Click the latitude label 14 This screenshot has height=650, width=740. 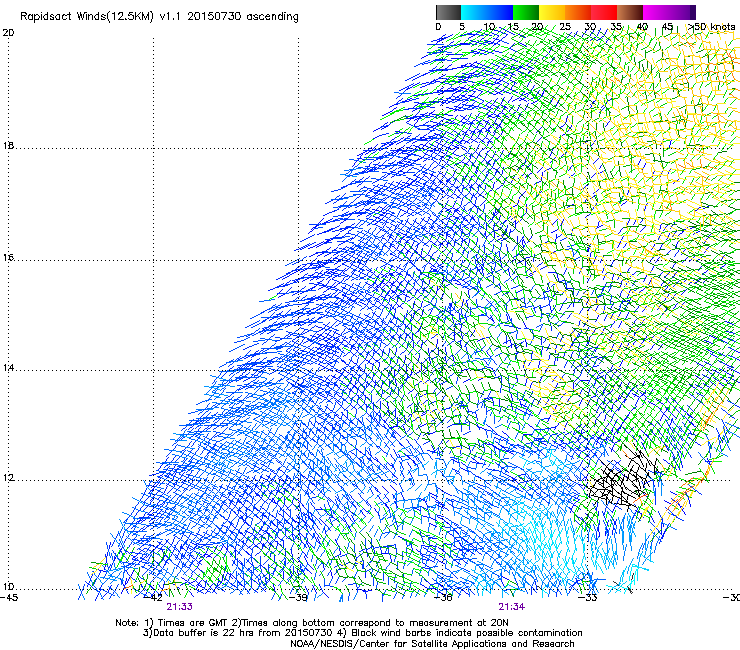8,368
